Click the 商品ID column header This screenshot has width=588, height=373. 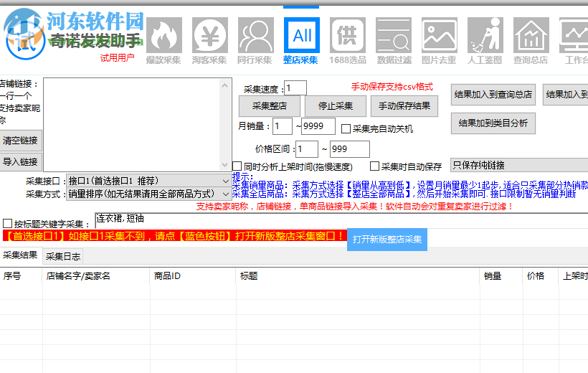(193, 276)
